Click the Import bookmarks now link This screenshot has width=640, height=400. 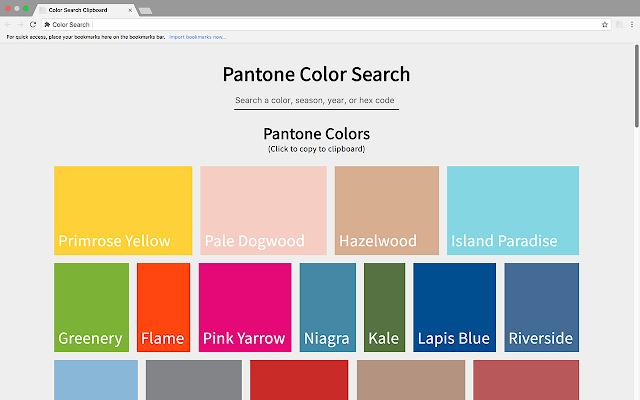coord(198,37)
